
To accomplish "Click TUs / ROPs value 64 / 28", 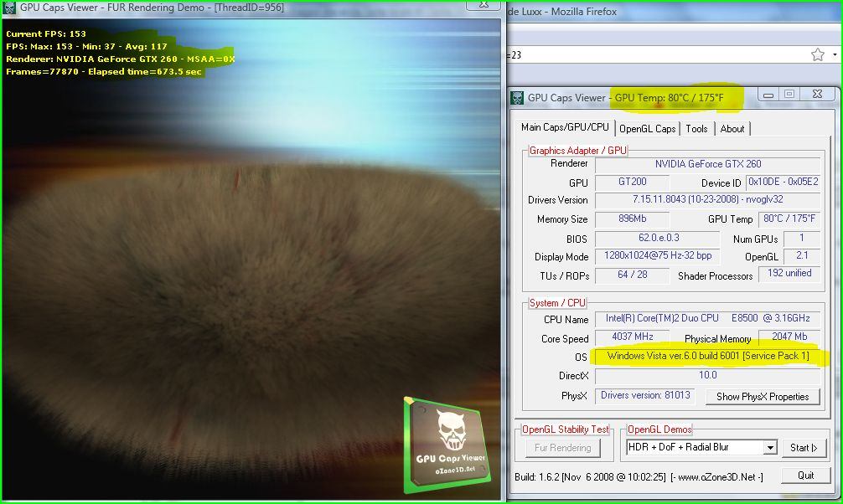I will (x=632, y=275).
